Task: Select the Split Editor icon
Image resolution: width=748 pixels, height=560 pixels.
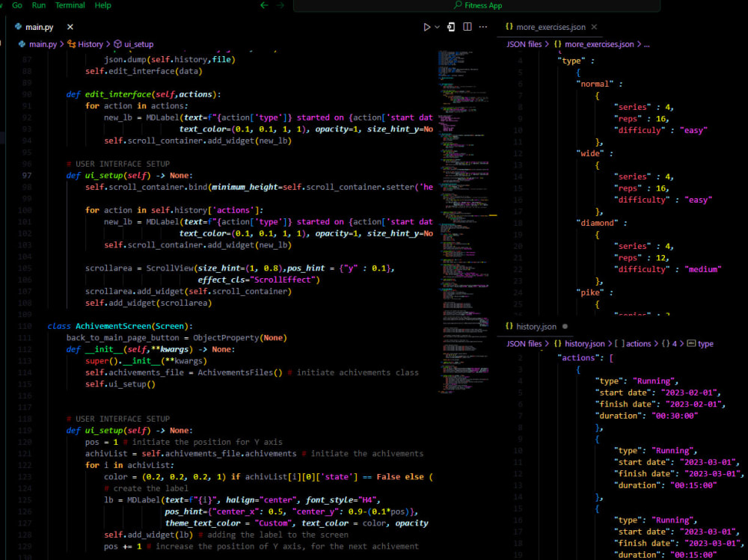Action: tap(466, 27)
